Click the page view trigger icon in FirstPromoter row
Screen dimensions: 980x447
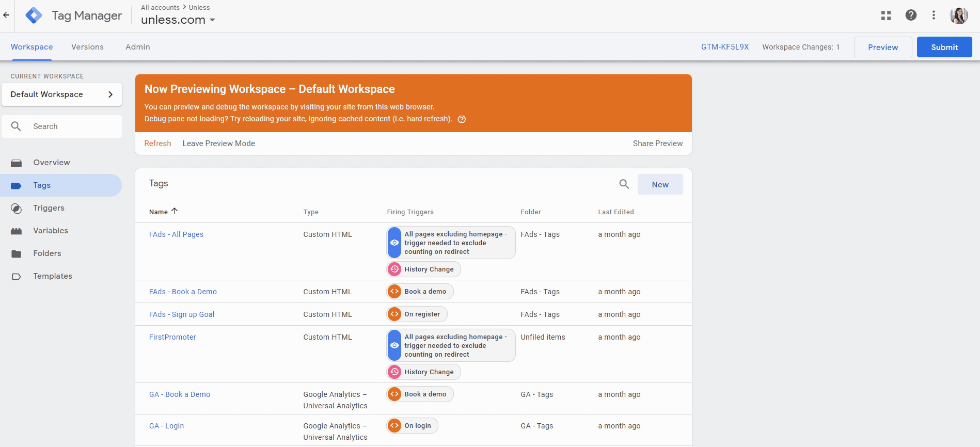tap(394, 345)
